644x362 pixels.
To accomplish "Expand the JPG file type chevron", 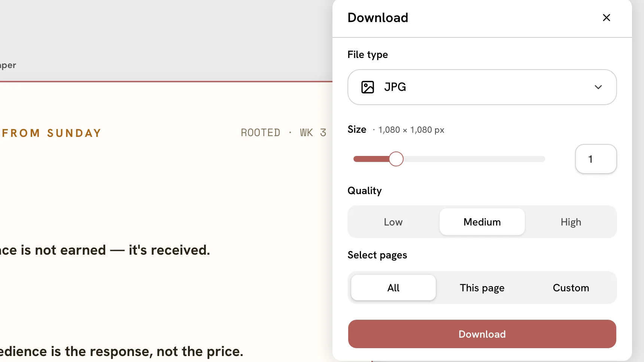I will pyautogui.click(x=598, y=87).
